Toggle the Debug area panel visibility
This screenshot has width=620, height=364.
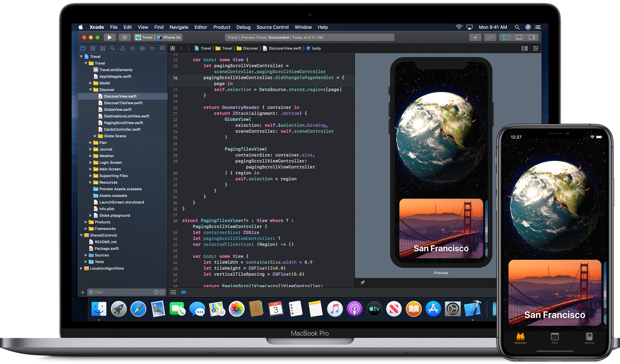point(519,37)
